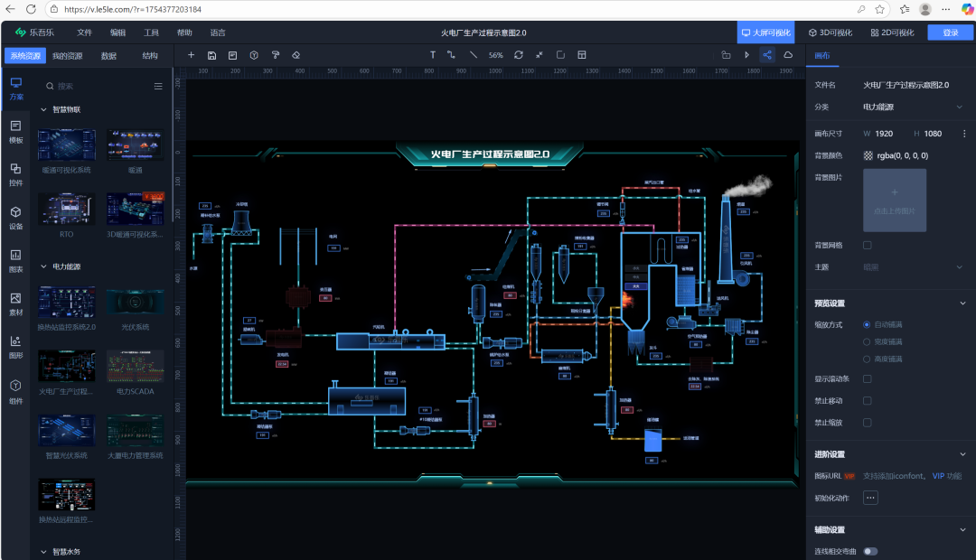Click the cloud publish icon

[x=788, y=55]
